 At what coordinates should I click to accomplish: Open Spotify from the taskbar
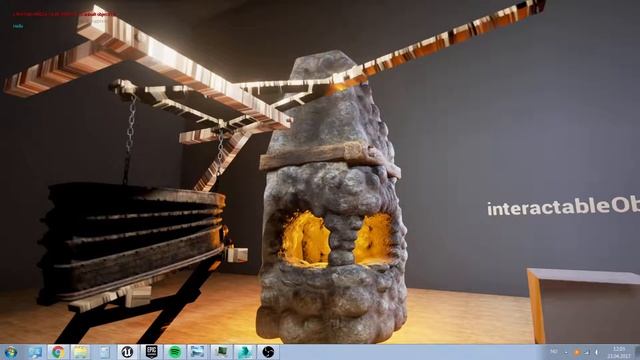[x=175, y=352]
